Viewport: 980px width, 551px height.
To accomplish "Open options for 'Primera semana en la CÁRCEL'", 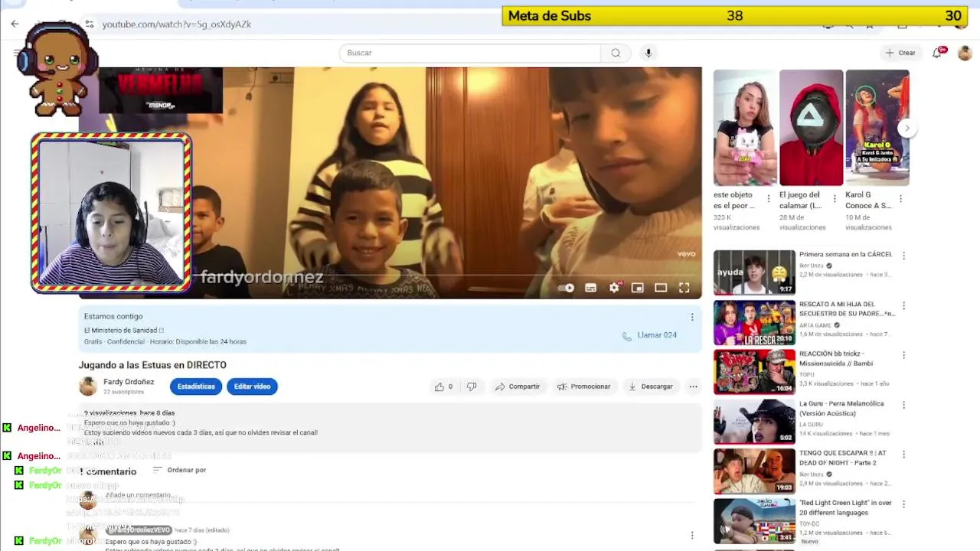I will 903,256.
